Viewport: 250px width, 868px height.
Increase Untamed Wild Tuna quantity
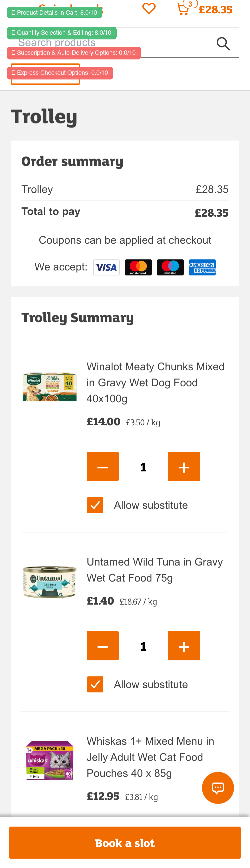[x=184, y=646]
